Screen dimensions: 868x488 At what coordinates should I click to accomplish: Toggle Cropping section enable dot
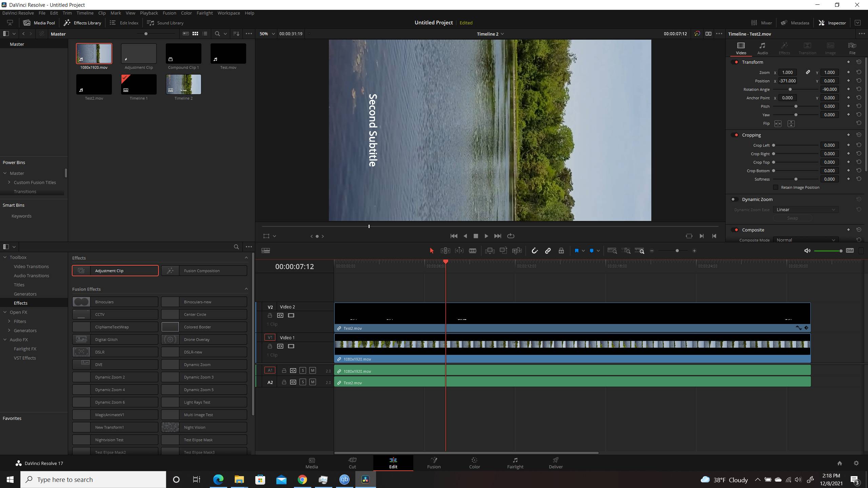pyautogui.click(x=735, y=135)
